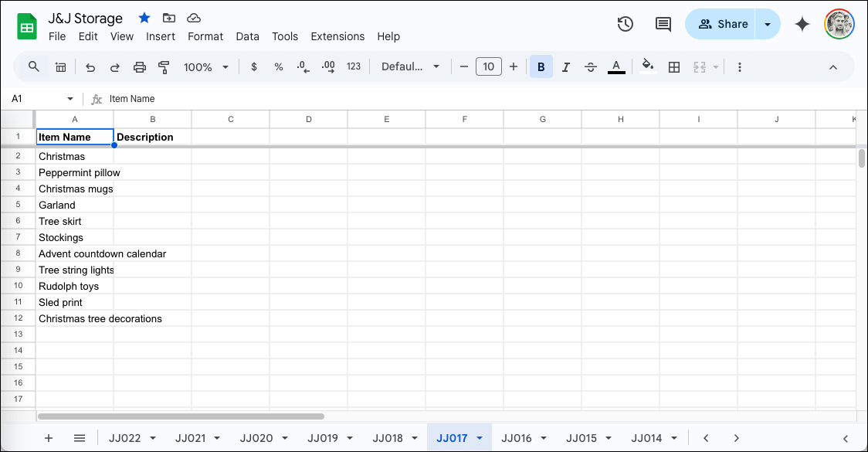Toggle strikethrough formatting
Screen dimensions: 868x452
click(591, 66)
